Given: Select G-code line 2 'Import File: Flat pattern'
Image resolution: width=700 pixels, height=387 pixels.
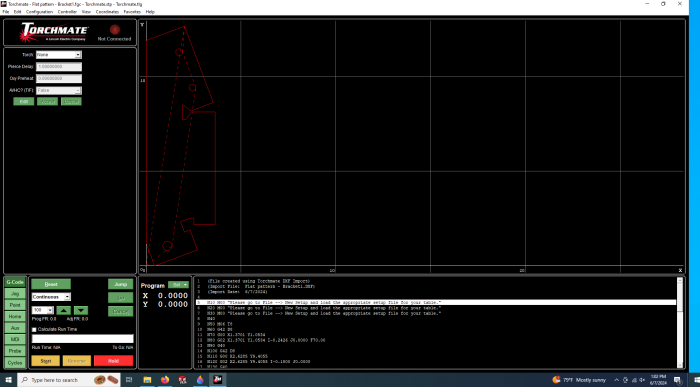Looking at the screenshot, I should (261, 287).
